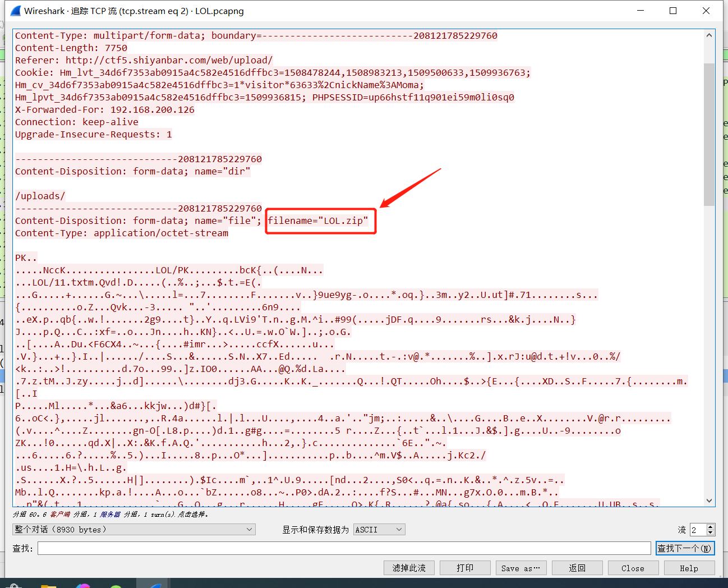Click the scrollbar up arrow
Image resolution: width=728 pixels, height=588 pixels.
click(x=709, y=34)
